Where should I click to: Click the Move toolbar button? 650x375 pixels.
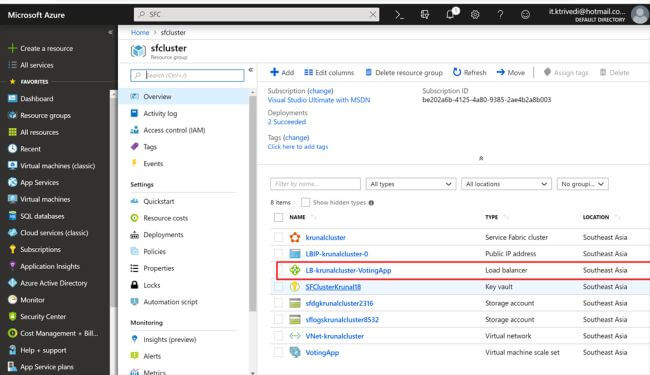[511, 73]
